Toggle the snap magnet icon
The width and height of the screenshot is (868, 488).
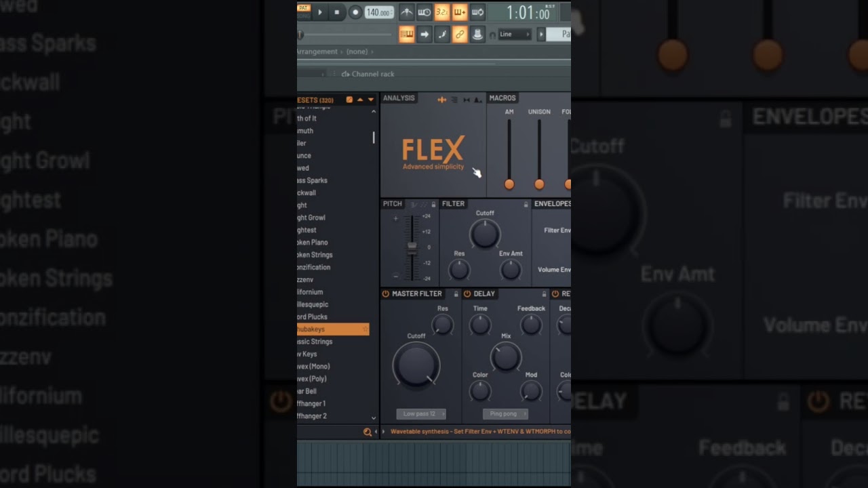[492, 35]
